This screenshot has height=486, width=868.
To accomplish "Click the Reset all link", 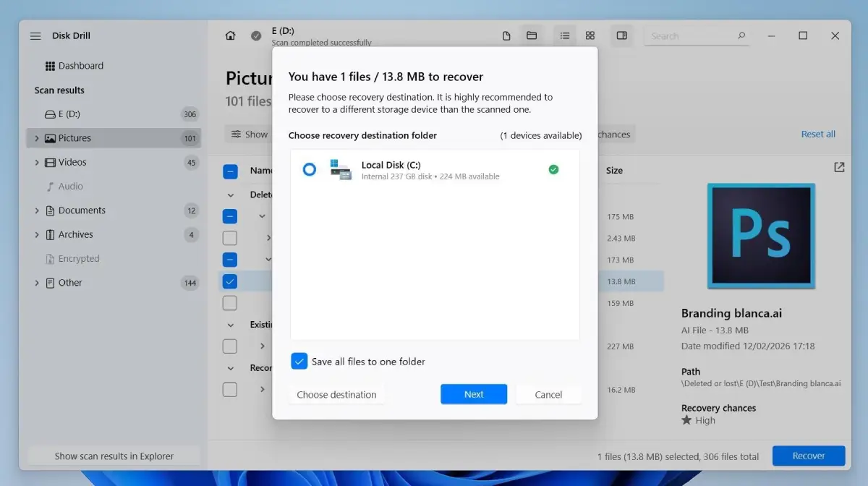I will point(818,134).
